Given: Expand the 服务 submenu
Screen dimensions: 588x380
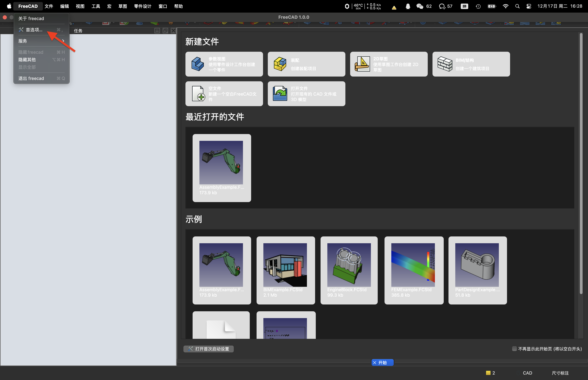Looking at the screenshot, I should 42,41.
